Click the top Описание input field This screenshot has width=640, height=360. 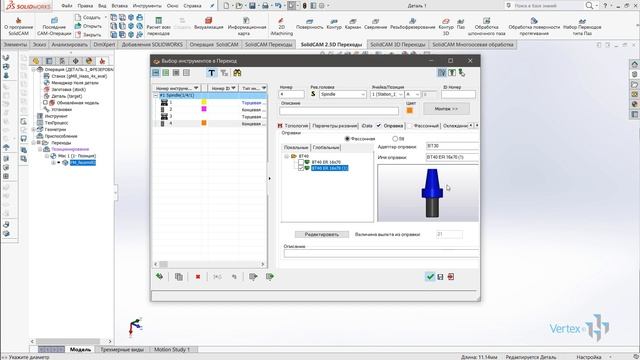339,111
